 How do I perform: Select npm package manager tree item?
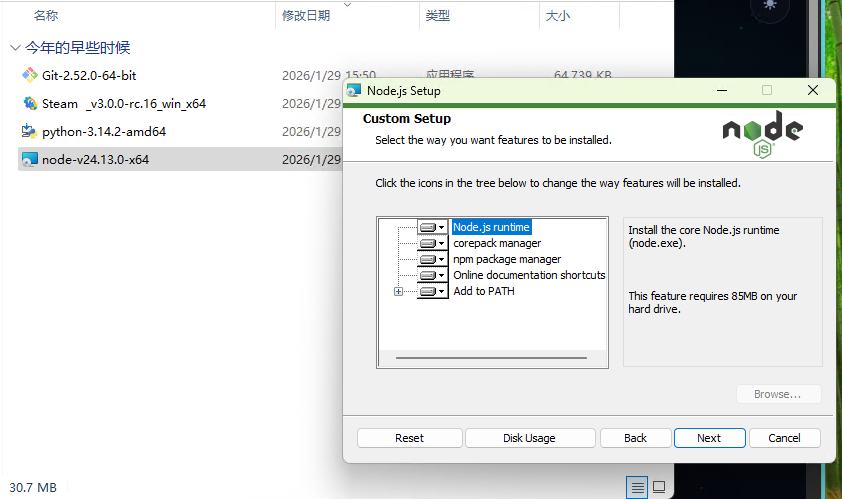507,259
